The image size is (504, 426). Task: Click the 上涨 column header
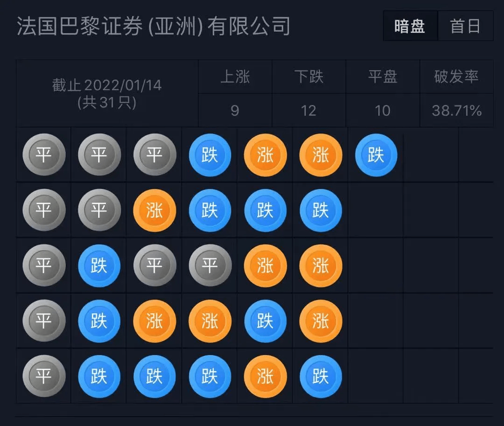point(235,77)
